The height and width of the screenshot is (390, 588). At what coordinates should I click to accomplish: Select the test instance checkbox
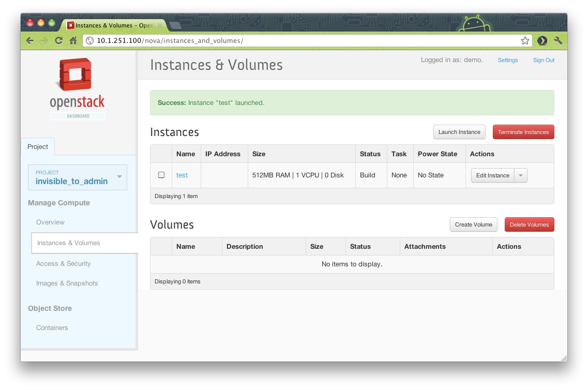click(160, 175)
